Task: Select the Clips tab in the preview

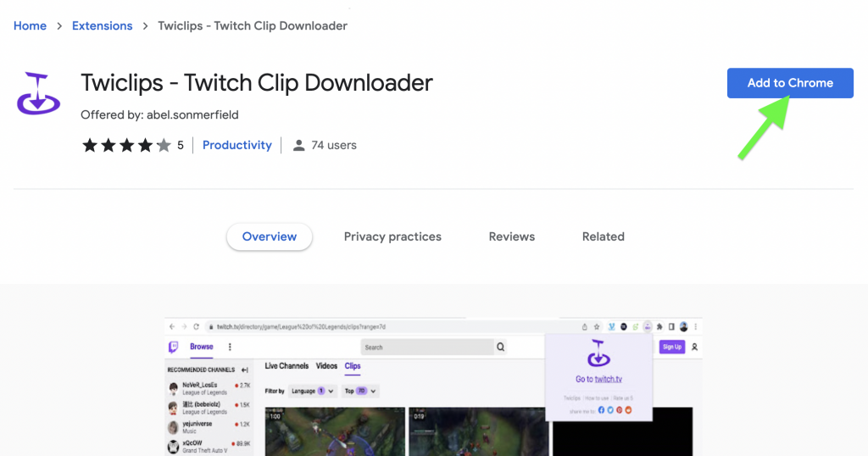Action: coord(353,366)
